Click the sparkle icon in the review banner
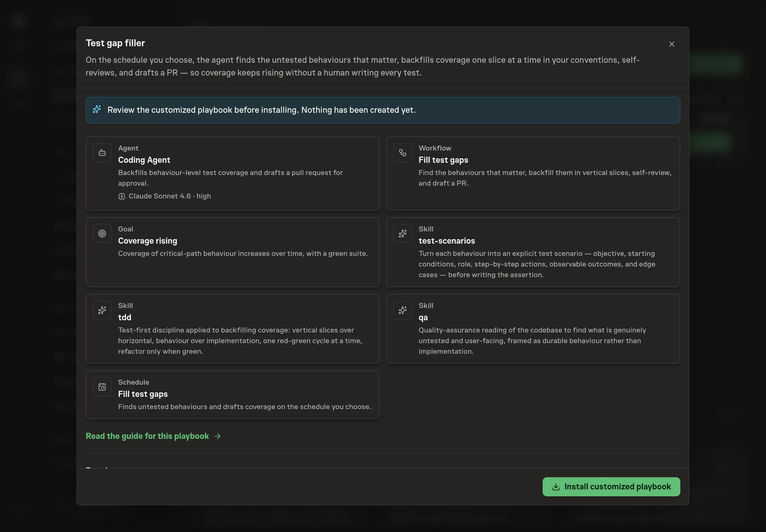This screenshot has width=766, height=532. coord(97,109)
